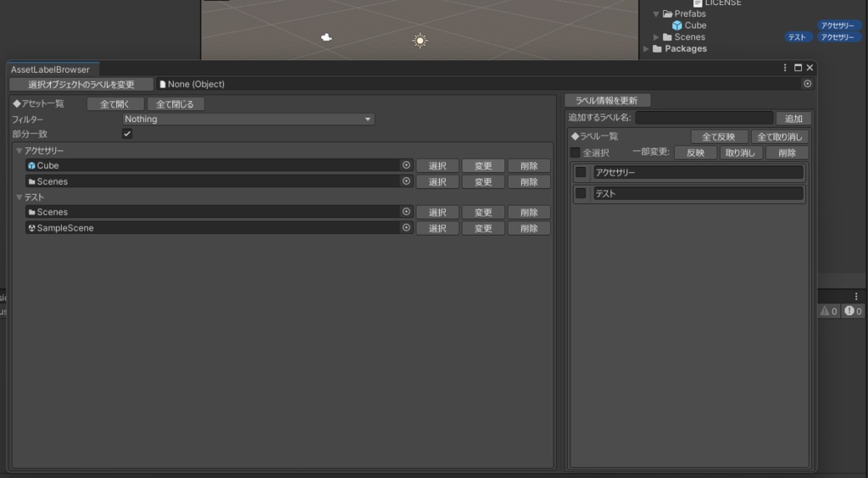Open AssetLabelBrowser kebab options menu
Viewport: 868px width, 478px height.
[785, 68]
